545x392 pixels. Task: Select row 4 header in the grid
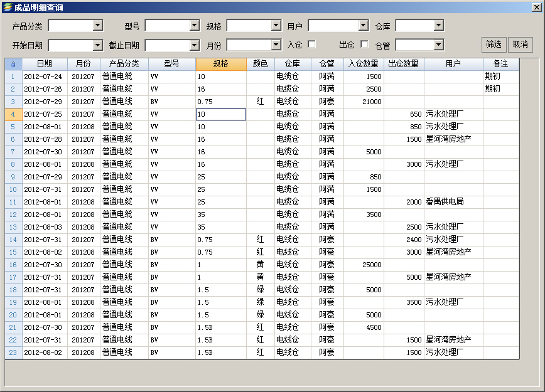click(13, 114)
